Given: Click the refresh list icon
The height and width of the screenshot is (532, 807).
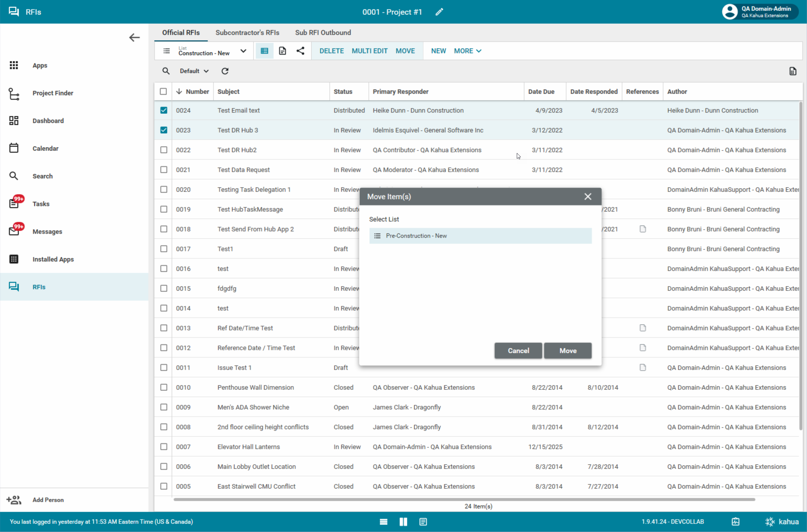Looking at the screenshot, I should (225, 71).
